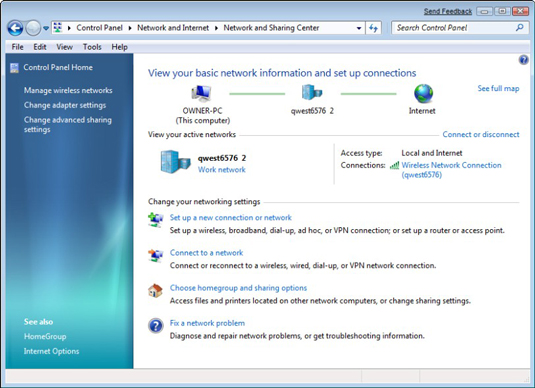Open Change advanced sharing settings
The height and width of the screenshot is (388, 535).
coord(68,125)
